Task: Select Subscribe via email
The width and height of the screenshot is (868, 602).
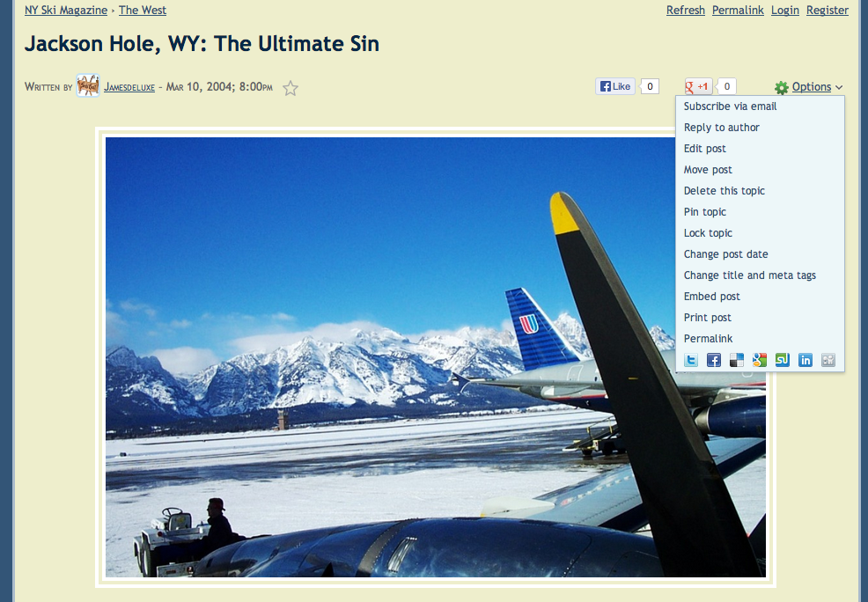Action: (x=730, y=106)
